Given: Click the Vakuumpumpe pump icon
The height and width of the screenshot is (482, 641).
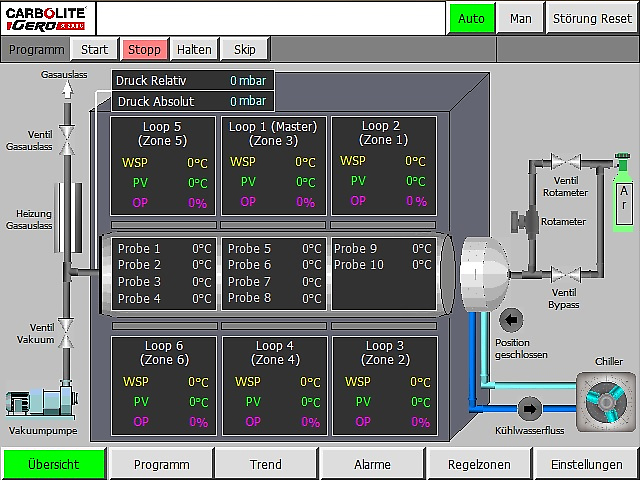Looking at the screenshot, I should (42, 401).
